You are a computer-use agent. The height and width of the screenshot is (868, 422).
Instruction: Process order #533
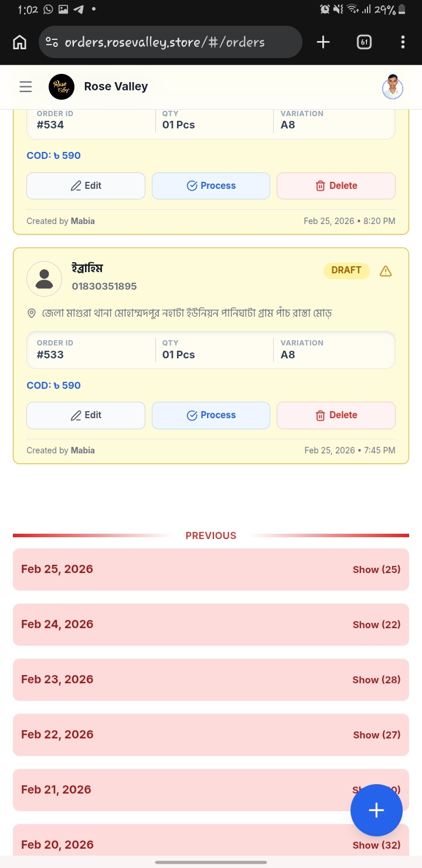click(211, 415)
